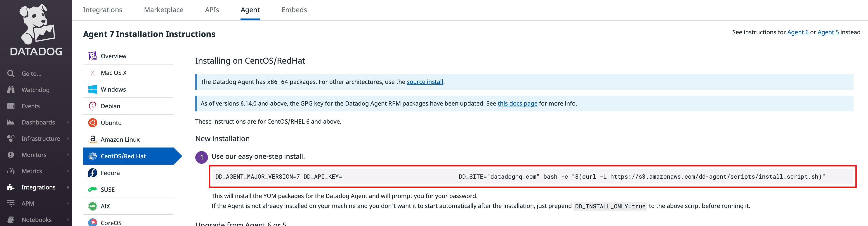Open Watchdog from sidebar
The height and width of the screenshot is (226, 868).
click(35, 90)
